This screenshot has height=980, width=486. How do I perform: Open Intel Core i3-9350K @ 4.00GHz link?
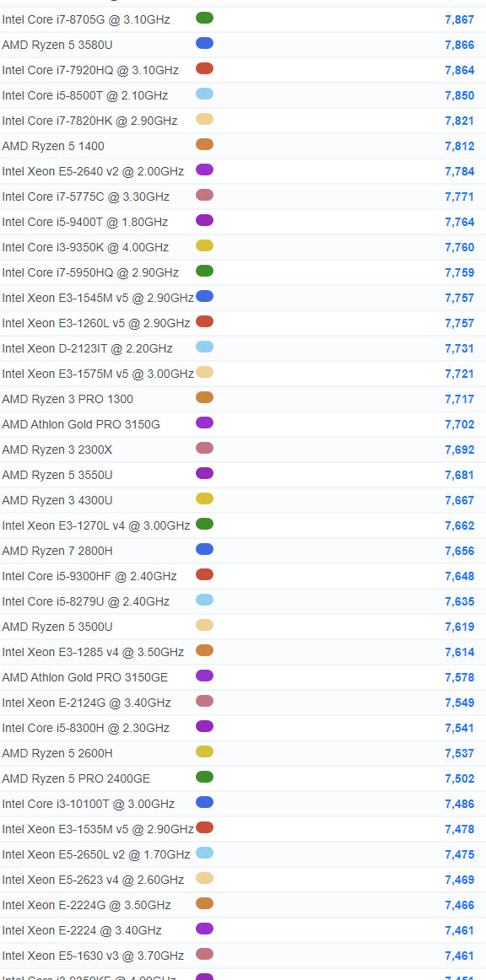(x=85, y=247)
